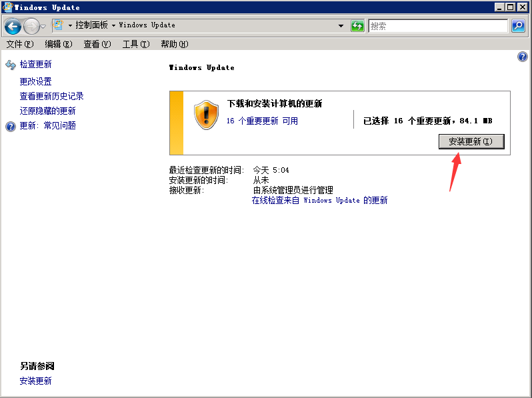
Task: Open recent pages dropdown next to Forward
Action: pyautogui.click(x=43, y=26)
